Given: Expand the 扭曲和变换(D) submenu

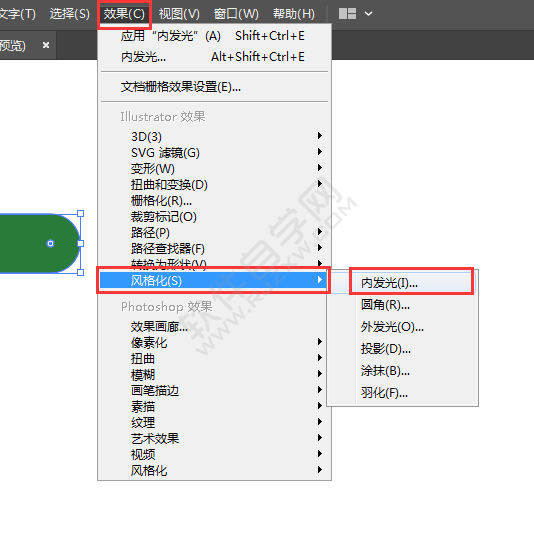Looking at the screenshot, I should click(215, 184).
